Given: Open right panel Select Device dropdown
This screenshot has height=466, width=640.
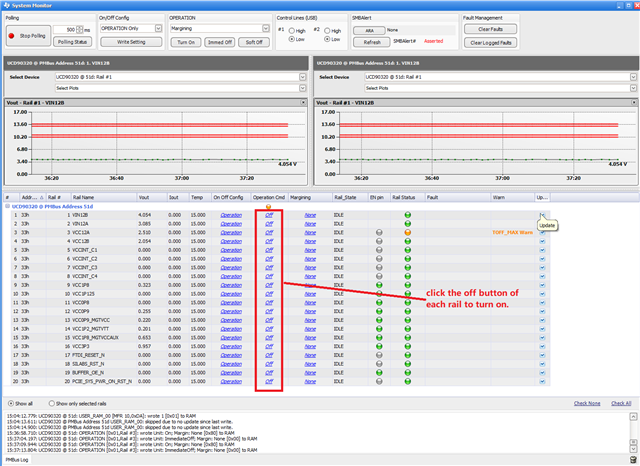Looking at the screenshot, I should (633, 77).
